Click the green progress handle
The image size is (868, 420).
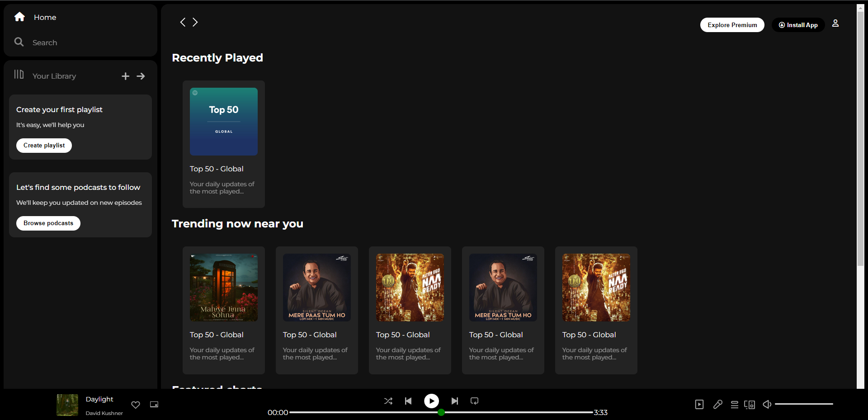pyautogui.click(x=441, y=412)
